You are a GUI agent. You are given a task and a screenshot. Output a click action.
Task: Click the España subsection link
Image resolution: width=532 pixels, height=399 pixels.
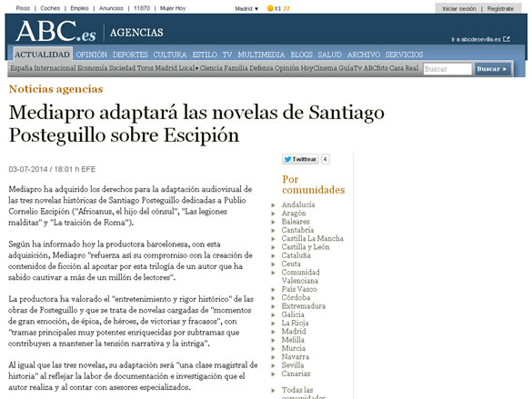click(x=21, y=68)
